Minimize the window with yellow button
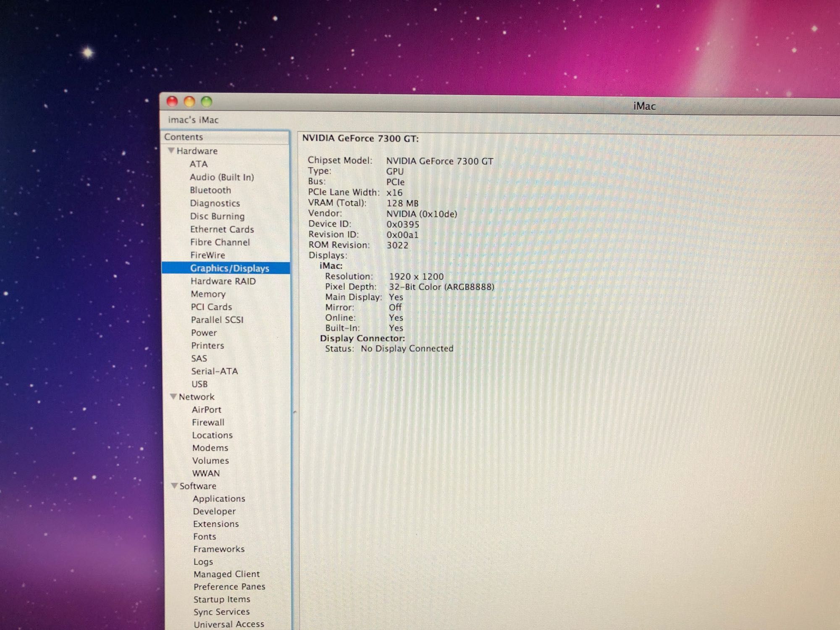Screen dimensions: 840x630 (x=189, y=101)
